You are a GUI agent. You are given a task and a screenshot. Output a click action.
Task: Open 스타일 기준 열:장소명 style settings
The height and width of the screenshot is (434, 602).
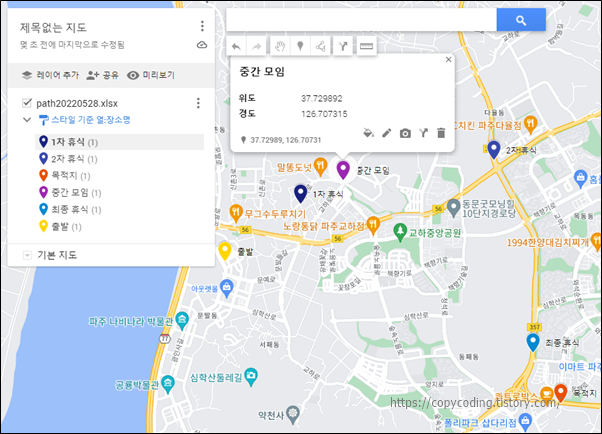point(84,120)
